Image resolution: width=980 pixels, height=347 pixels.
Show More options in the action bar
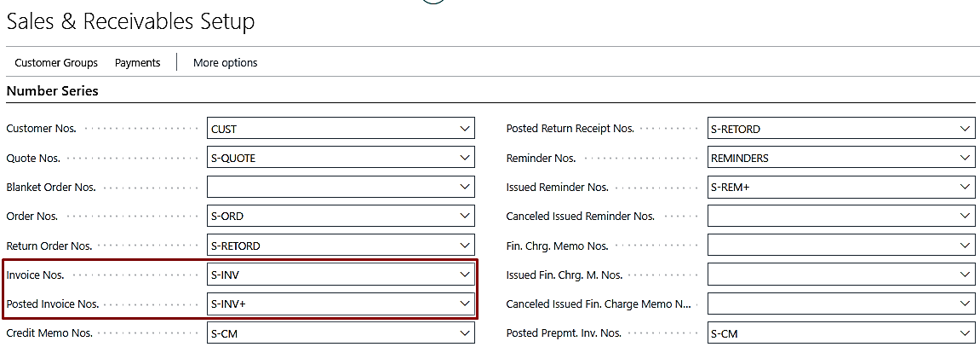(x=225, y=62)
